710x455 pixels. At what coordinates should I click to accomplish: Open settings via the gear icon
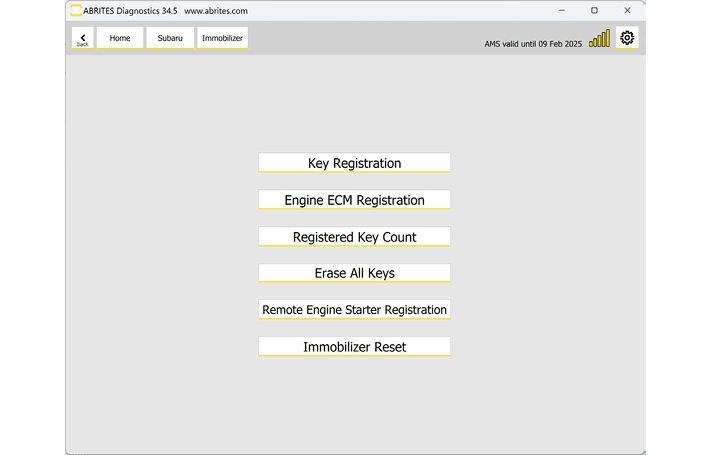627,38
